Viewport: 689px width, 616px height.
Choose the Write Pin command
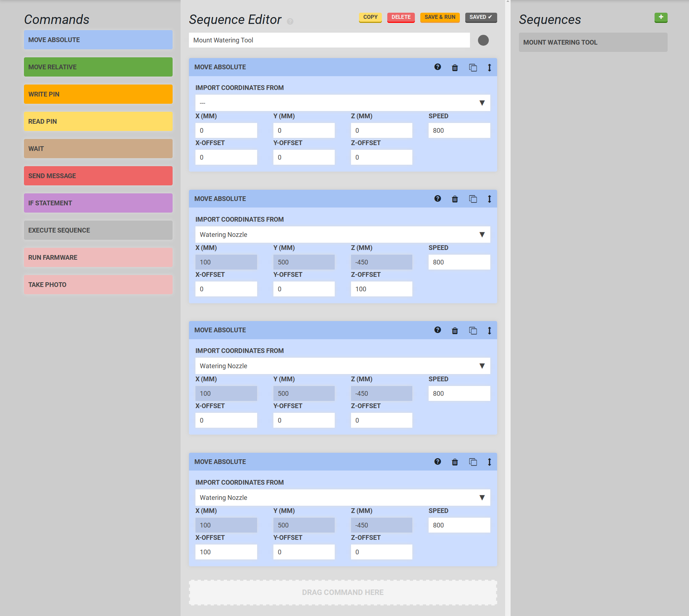(x=98, y=94)
